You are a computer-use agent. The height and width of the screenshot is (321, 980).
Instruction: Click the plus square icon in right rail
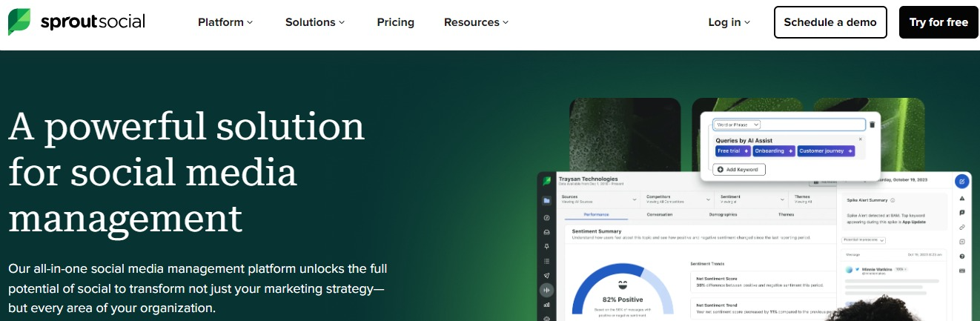tap(962, 242)
